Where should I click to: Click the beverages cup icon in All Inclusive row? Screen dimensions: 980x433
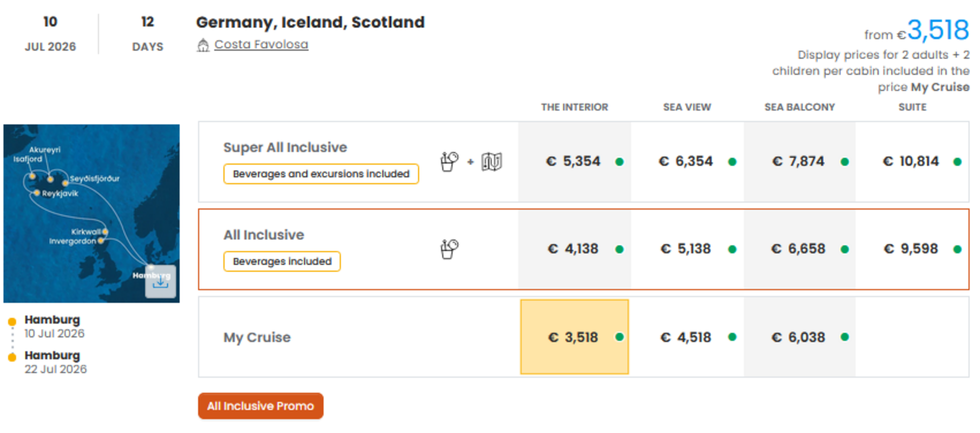click(449, 249)
